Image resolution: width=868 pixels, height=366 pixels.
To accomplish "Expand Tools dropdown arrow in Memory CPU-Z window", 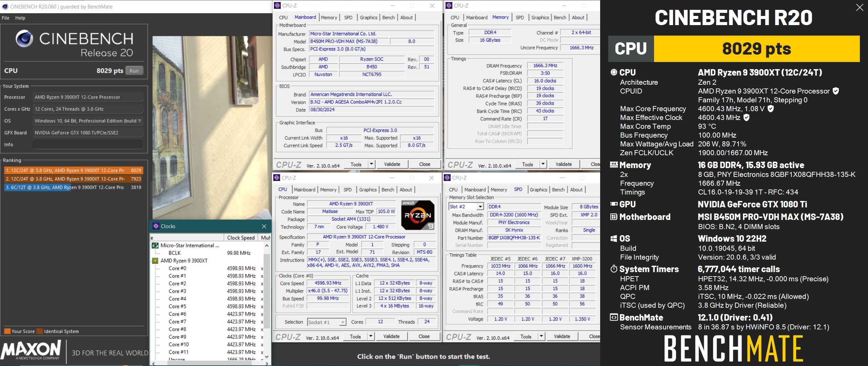I will click(x=543, y=164).
